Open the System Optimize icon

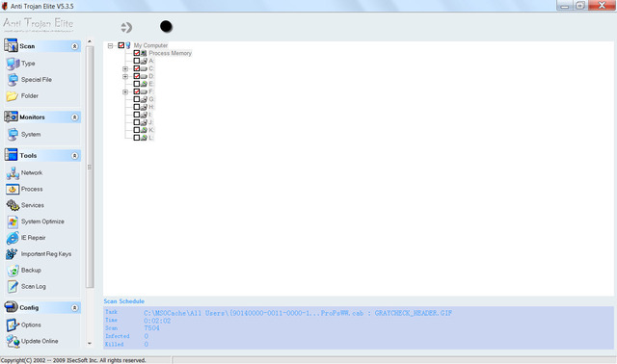pos(13,221)
